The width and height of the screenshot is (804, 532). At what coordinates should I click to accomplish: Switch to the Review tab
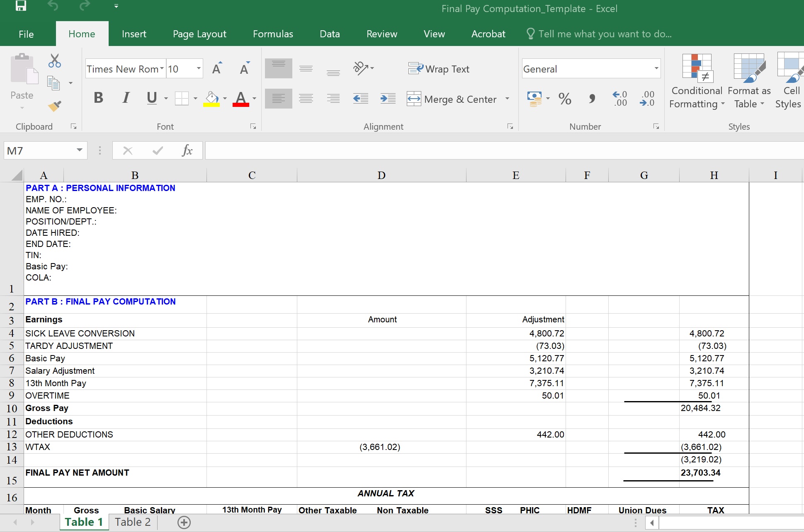tap(381, 34)
